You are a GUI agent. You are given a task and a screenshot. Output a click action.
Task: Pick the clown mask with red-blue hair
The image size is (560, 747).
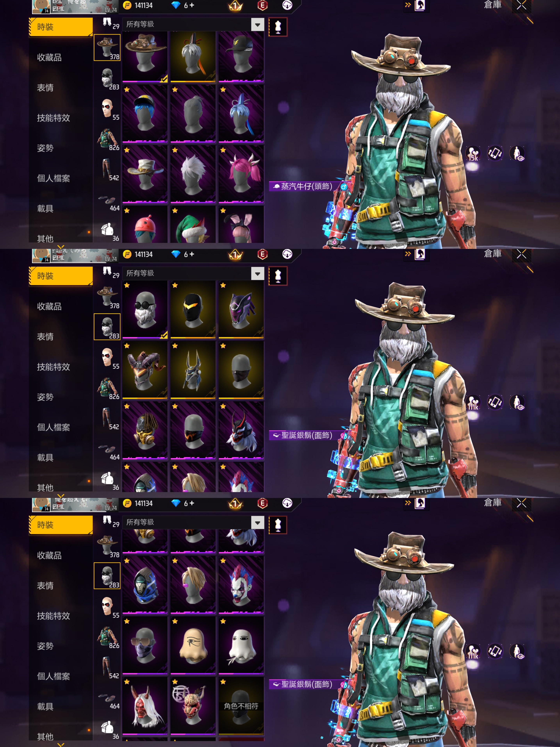tap(241, 585)
